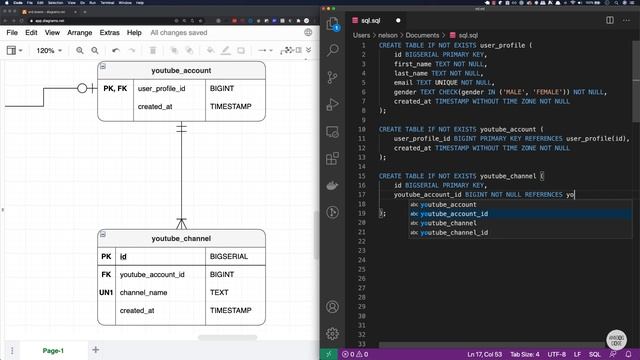Open the Git Graph icon in the activity bar

333,212
